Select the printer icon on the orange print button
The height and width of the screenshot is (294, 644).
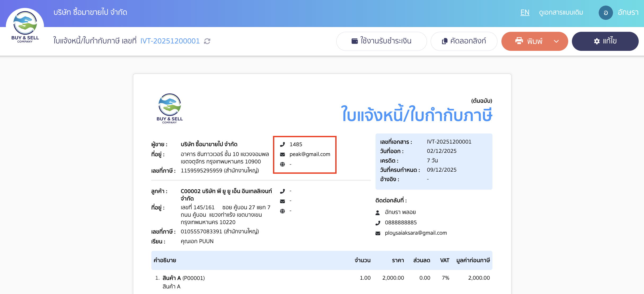point(519,41)
